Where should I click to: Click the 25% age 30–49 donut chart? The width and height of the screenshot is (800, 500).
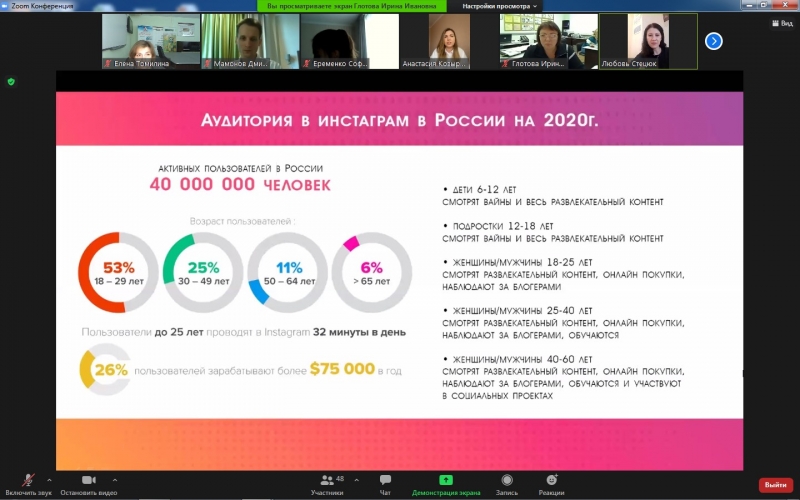(203, 272)
